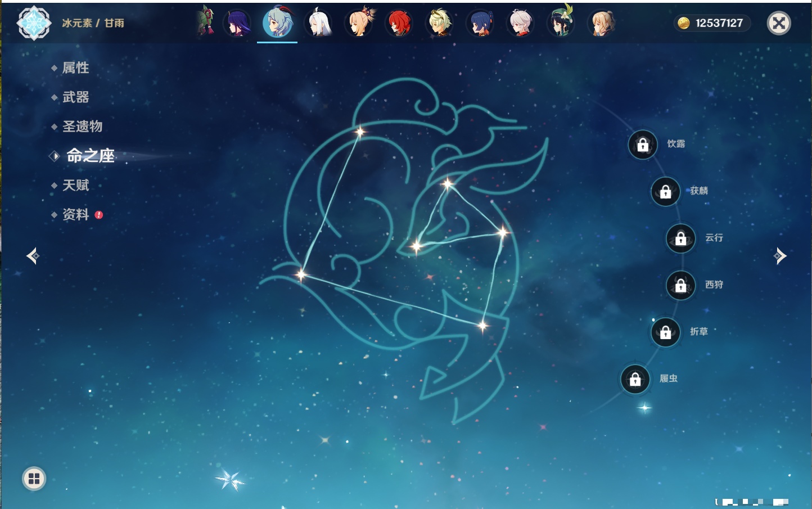Switch to the green-hat character with flower

561,22
